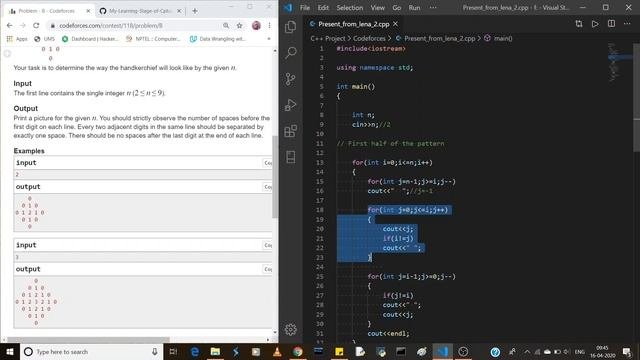The width and height of the screenshot is (640, 360).
Task: Close the Problem - B - Codeforces tab
Action: [x=88, y=11]
